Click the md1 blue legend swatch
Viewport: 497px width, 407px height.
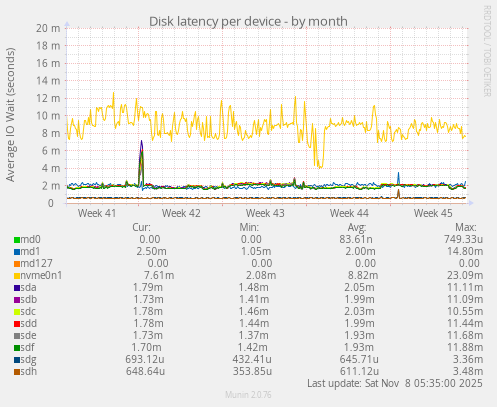tap(17, 252)
